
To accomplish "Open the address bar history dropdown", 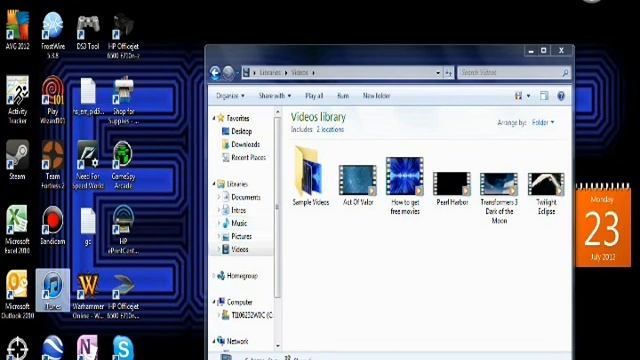I will pos(438,73).
